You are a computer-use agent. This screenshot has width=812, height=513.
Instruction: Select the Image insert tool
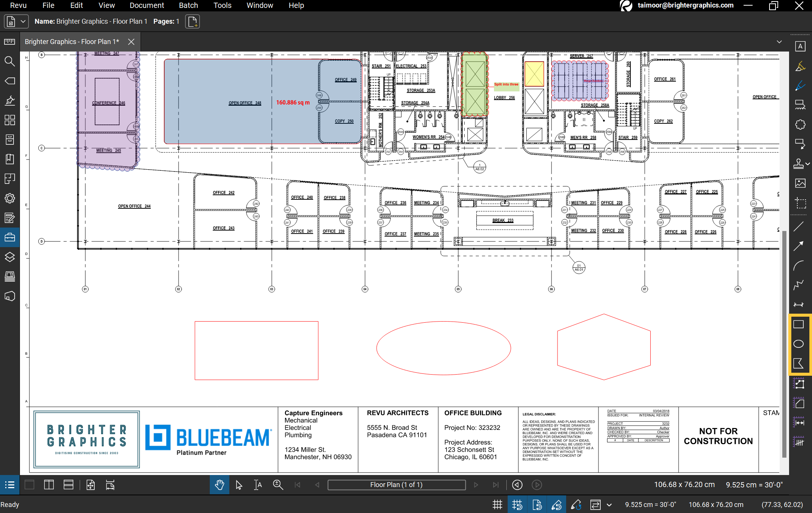(800, 183)
